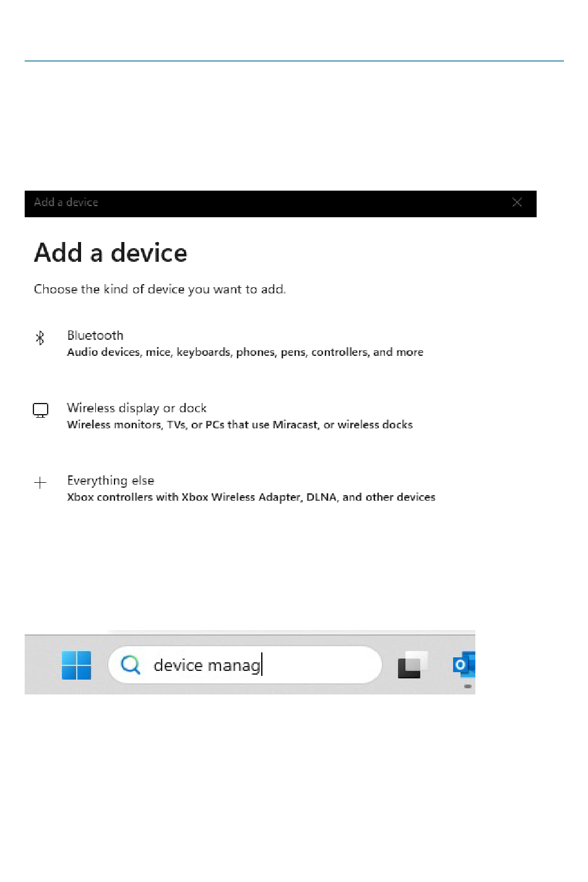Click the search box containing device manag
The image size is (588, 882).
245,665
